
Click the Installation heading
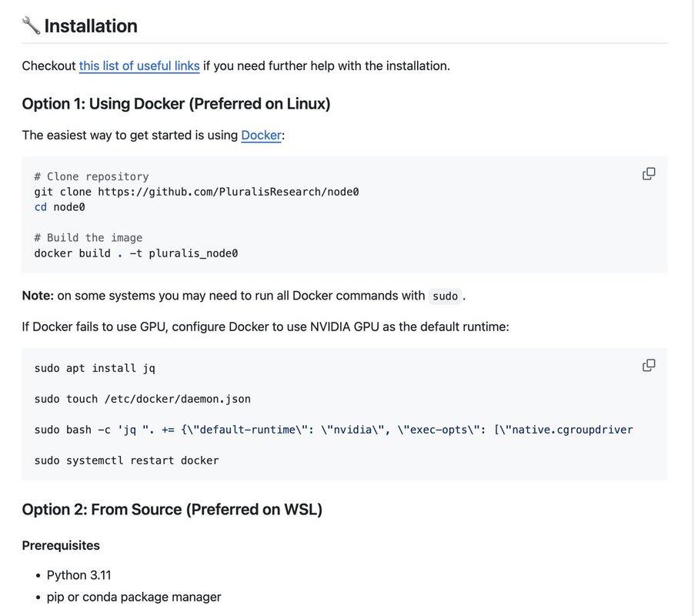91,26
